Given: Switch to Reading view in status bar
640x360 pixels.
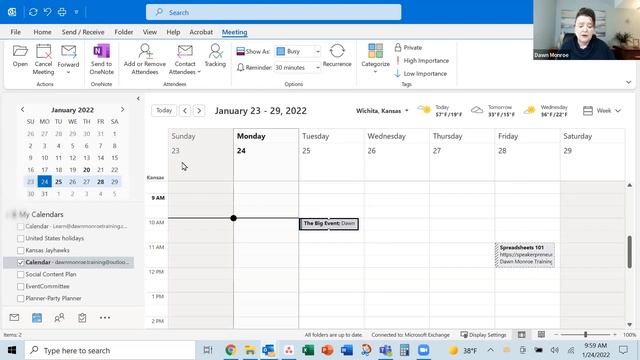Looking at the screenshot, I should [541, 335].
